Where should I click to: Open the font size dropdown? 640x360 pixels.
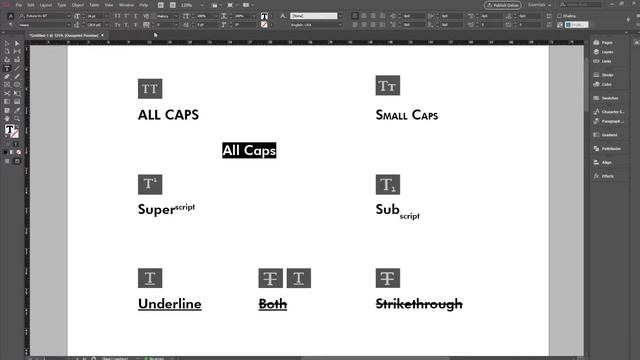[106, 16]
